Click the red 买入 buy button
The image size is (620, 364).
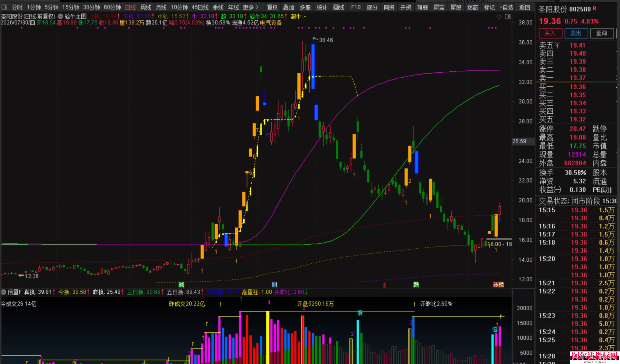(550, 33)
